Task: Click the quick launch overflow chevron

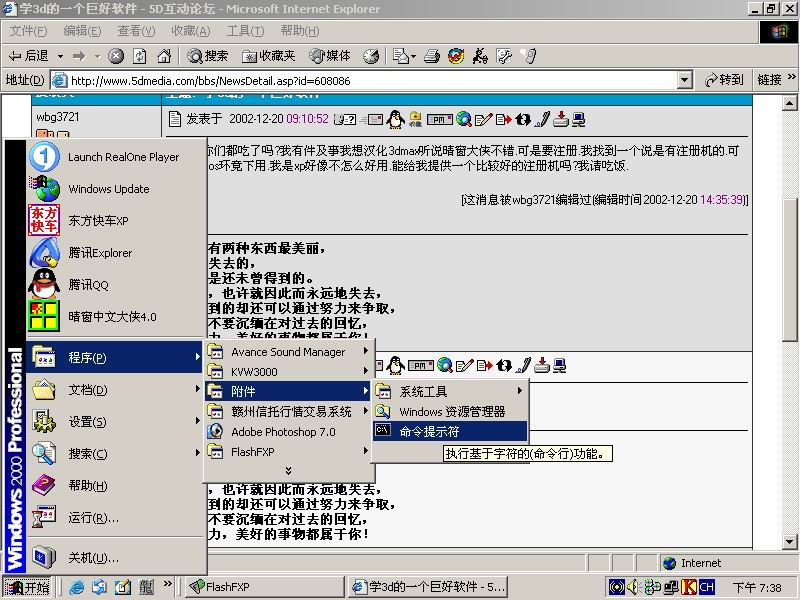Action: [167, 584]
